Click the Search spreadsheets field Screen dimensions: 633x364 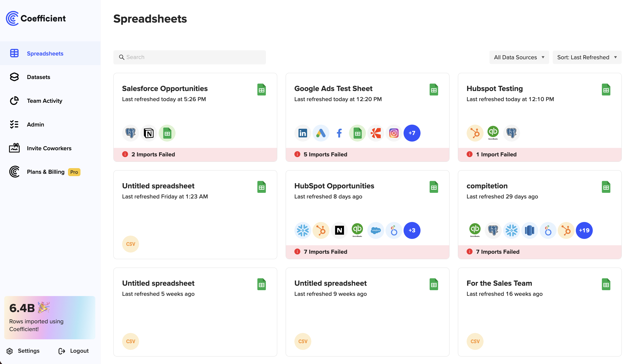coord(189,57)
